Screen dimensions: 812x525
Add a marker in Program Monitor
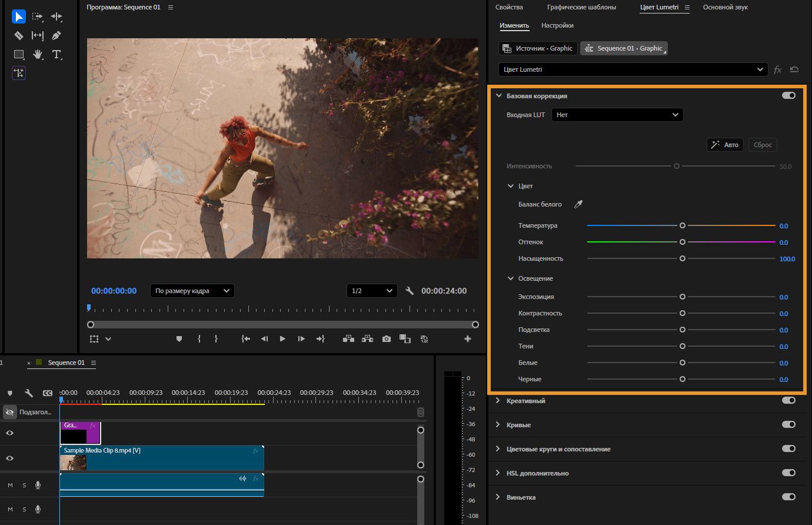pos(179,339)
